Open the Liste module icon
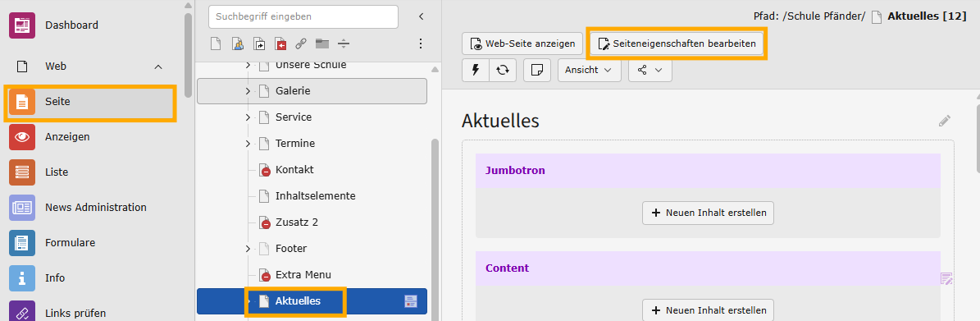 22,172
